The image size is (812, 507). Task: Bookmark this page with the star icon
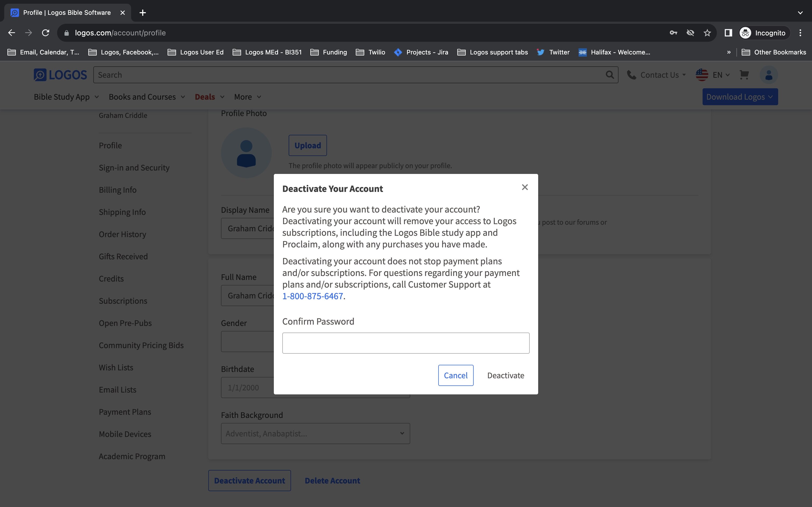pyautogui.click(x=707, y=33)
